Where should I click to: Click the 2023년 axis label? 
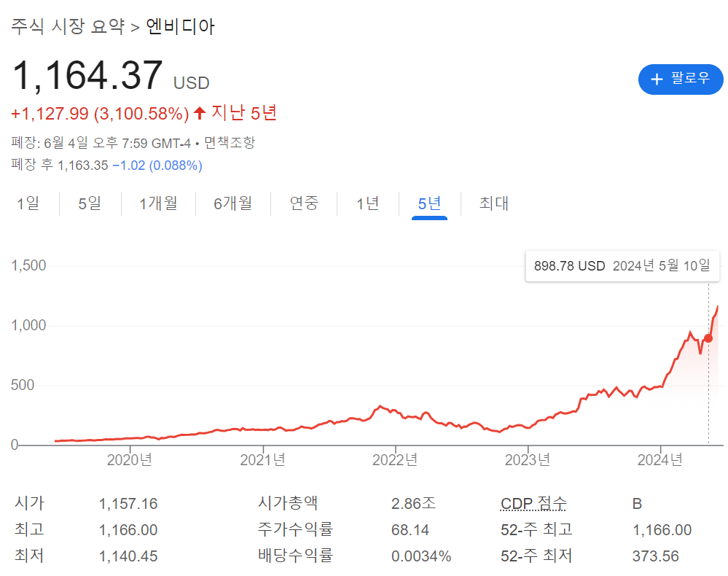click(x=528, y=460)
